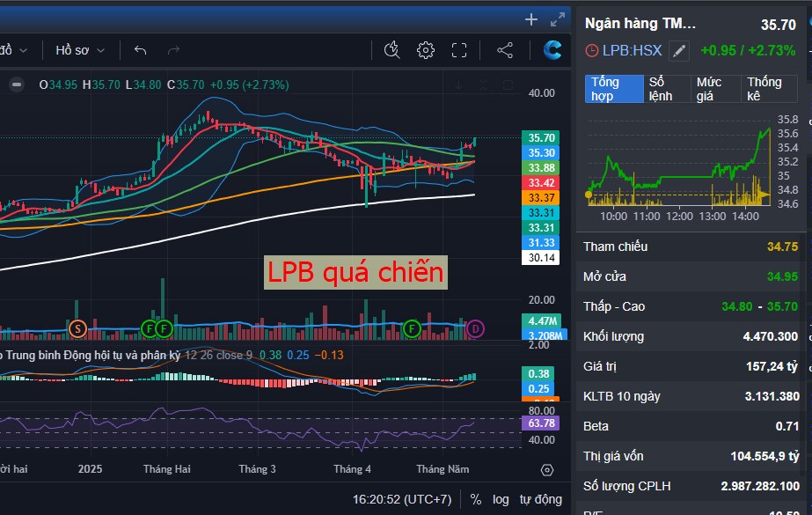Switch to the Tổng hợp tab

pyautogui.click(x=614, y=89)
